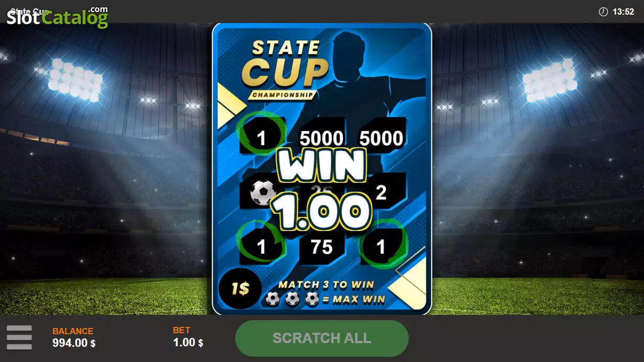Click the first soccer ball in max win legend
This screenshot has width=644, height=362.
[x=272, y=299]
